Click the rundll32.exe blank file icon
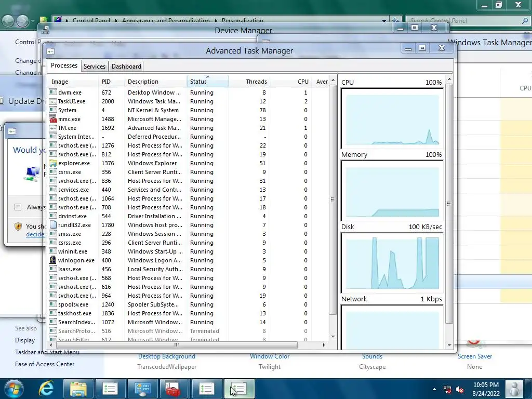Screen dimensions: 532x399 (x=53, y=224)
